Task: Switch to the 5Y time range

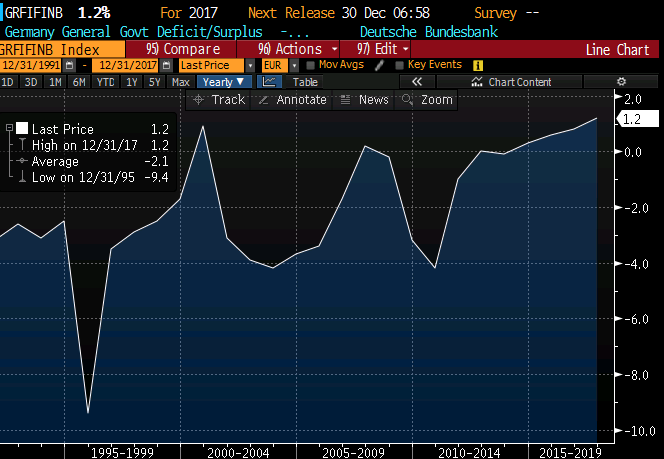Action: (x=155, y=82)
